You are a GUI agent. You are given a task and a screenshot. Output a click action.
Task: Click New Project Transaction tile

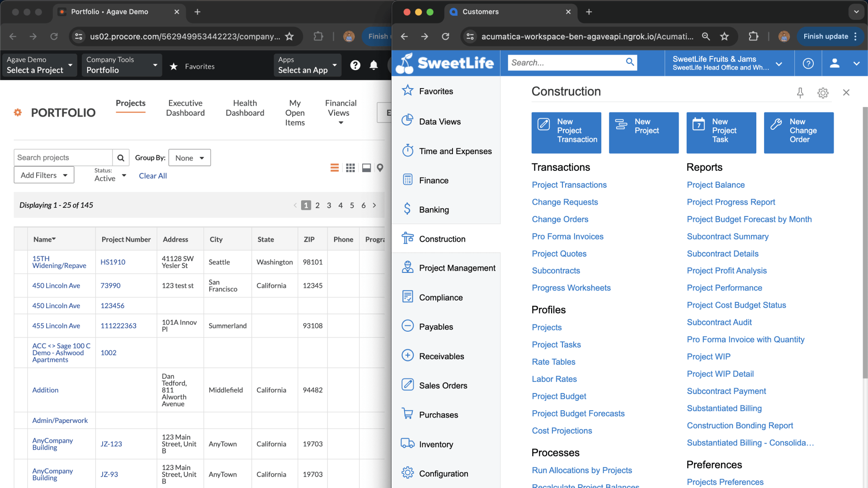click(x=566, y=132)
